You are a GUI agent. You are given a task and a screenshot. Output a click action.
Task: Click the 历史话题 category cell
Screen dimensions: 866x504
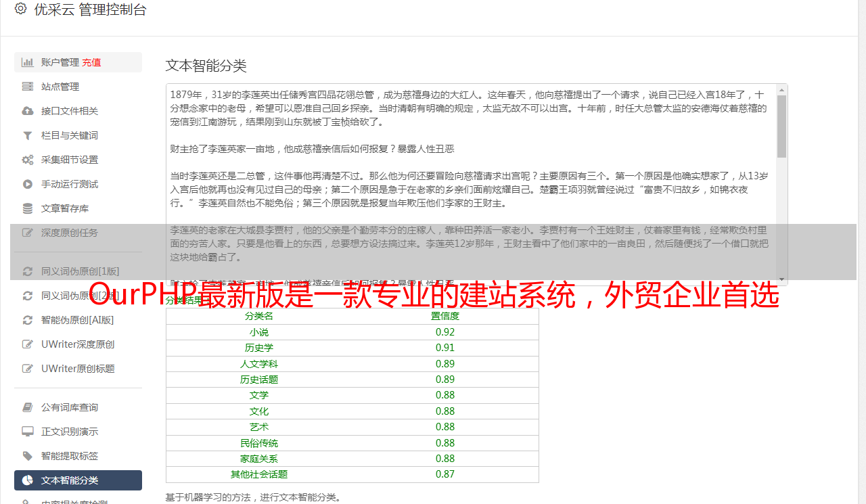click(259, 380)
